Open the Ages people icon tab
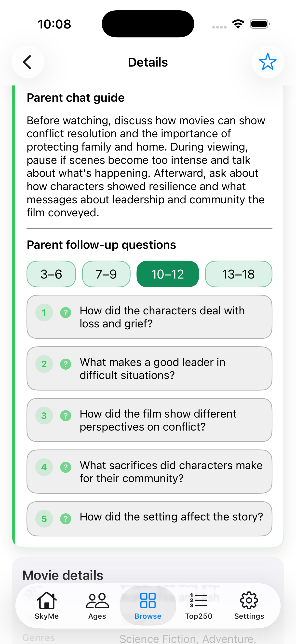Image resolution: width=296 pixels, height=644 pixels. (97, 605)
